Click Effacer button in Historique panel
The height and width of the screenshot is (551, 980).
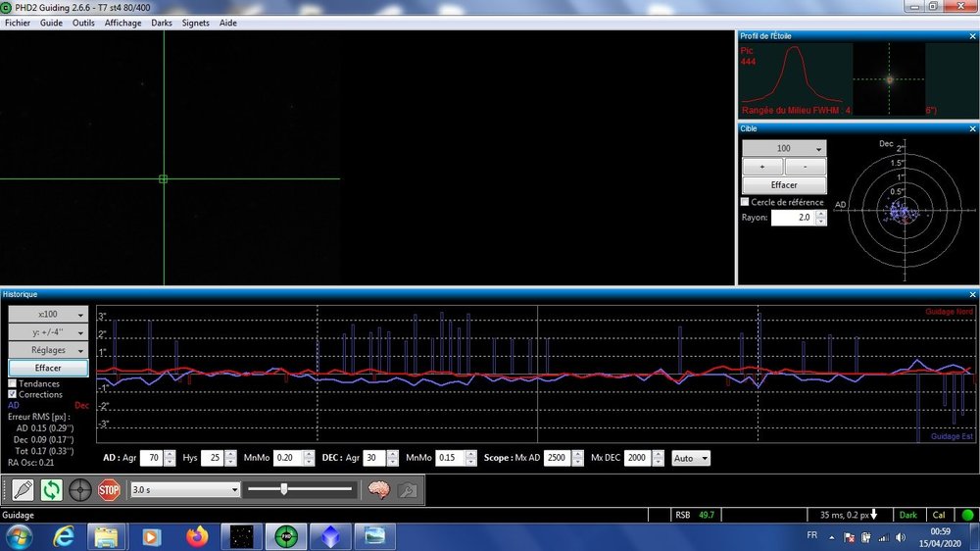click(48, 368)
